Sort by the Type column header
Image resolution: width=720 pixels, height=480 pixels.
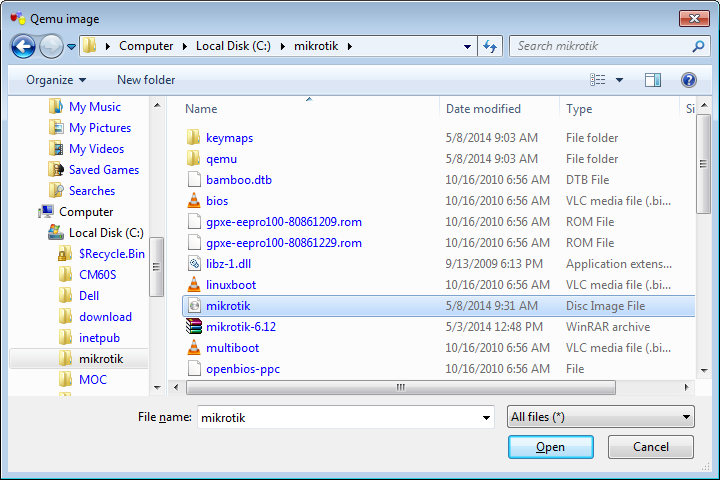coord(579,109)
